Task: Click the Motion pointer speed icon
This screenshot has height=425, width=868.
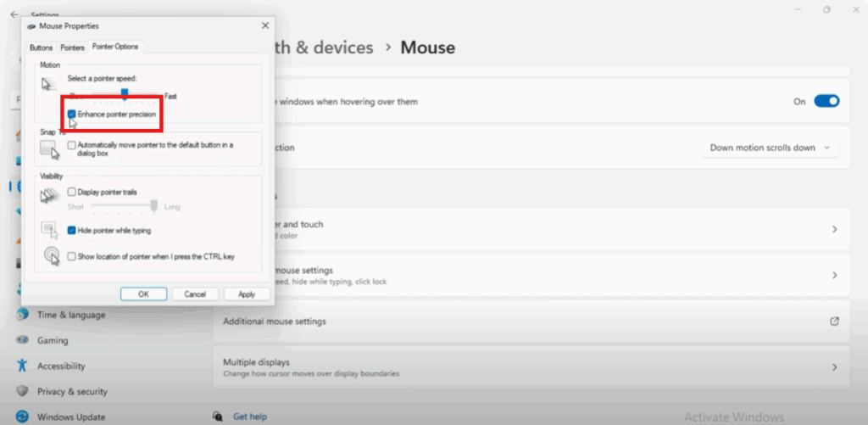Action: [48, 84]
